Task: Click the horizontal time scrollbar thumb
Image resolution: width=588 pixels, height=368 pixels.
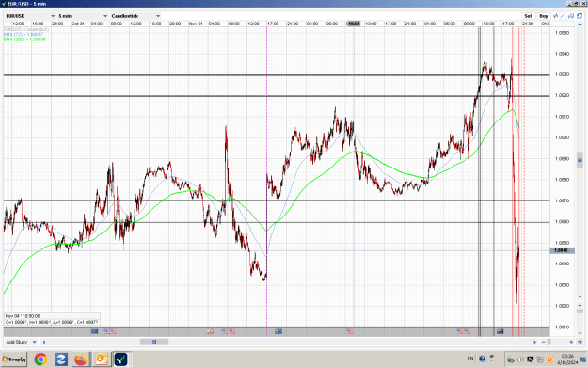Action: 154,342
